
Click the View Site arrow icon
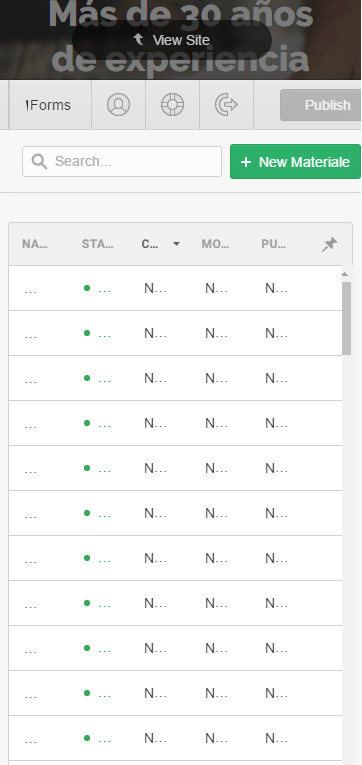coord(139,39)
